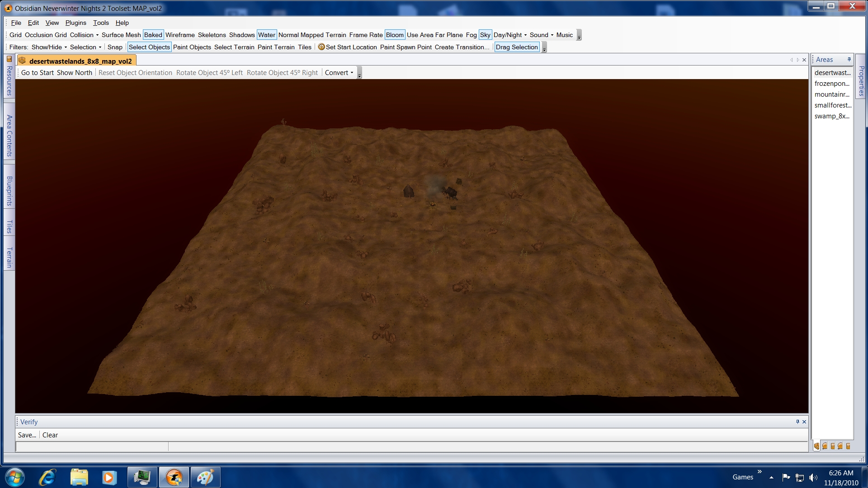This screenshot has width=868, height=488.
Task: Select the Paint Terrain mode
Action: [276, 47]
